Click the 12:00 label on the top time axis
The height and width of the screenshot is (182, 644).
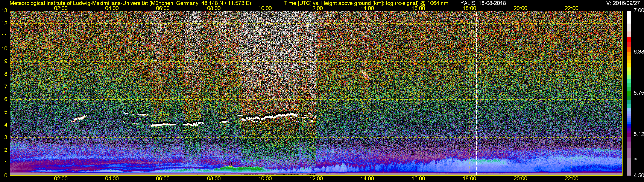[x=316, y=8]
